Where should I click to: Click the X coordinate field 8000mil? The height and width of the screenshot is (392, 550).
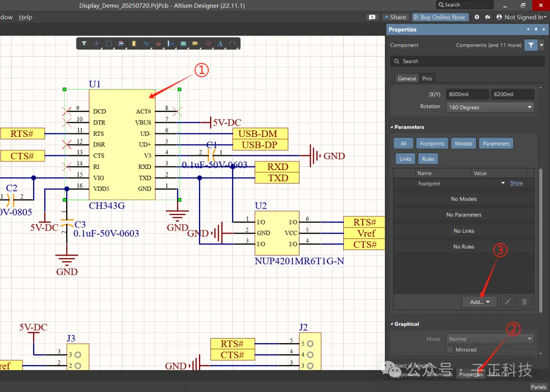pyautogui.click(x=468, y=94)
